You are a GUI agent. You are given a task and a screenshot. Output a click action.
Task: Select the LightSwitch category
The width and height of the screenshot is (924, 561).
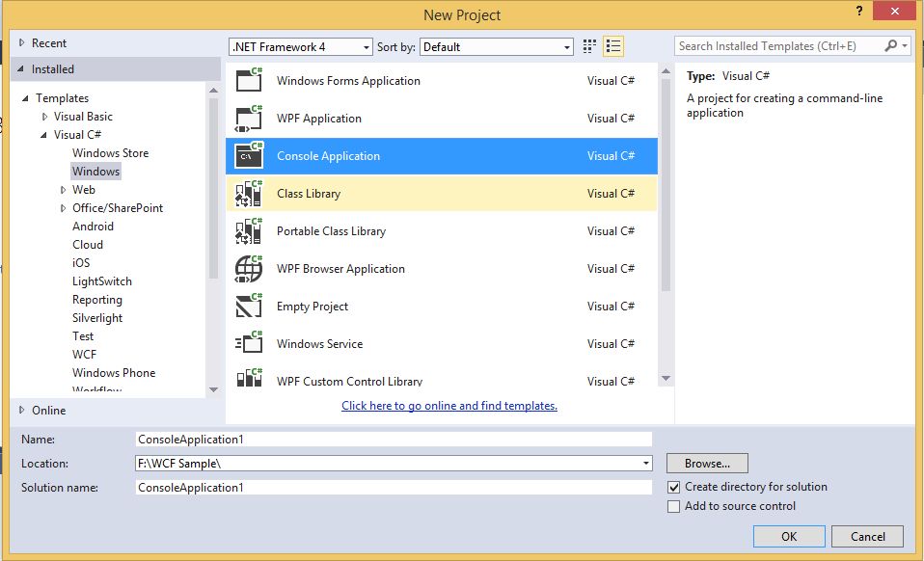tap(102, 281)
